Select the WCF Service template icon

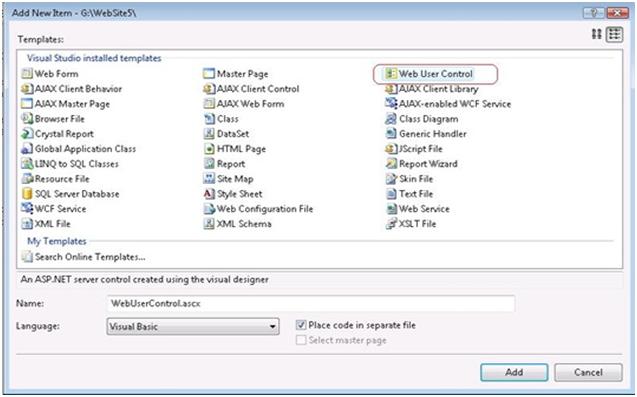tap(27, 209)
